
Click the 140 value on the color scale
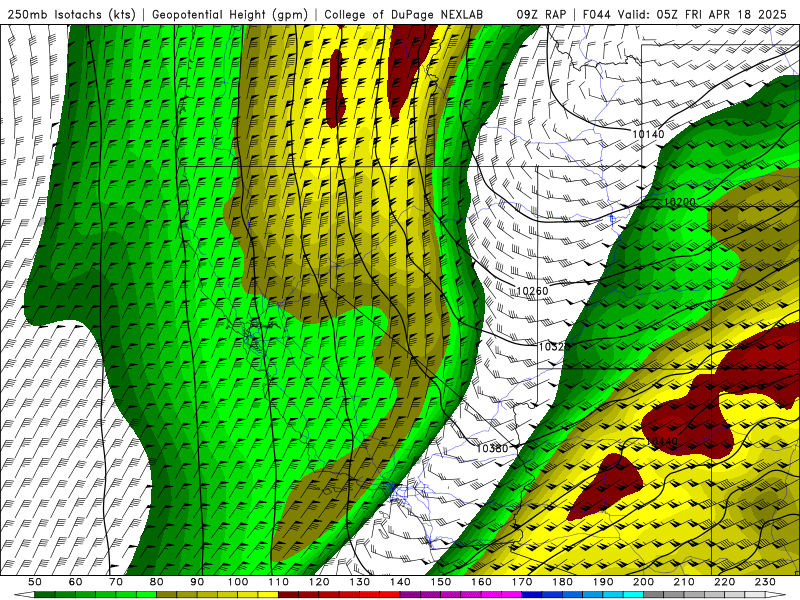[x=400, y=582]
